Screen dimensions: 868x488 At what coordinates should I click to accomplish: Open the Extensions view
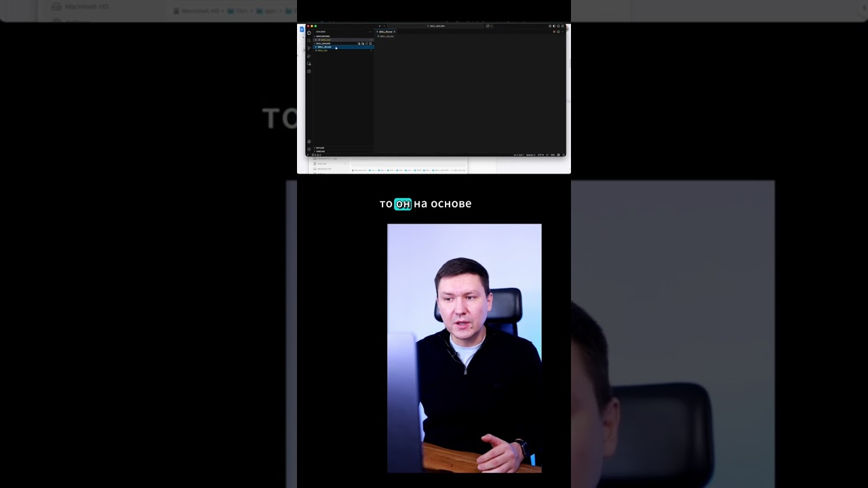(309, 71)
